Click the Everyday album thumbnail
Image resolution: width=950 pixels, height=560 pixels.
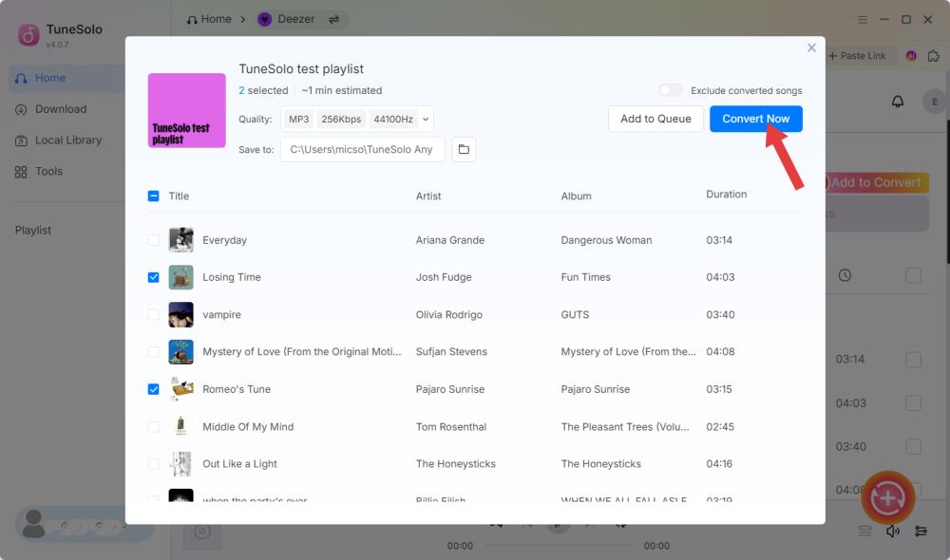click(x=180, y=240)
